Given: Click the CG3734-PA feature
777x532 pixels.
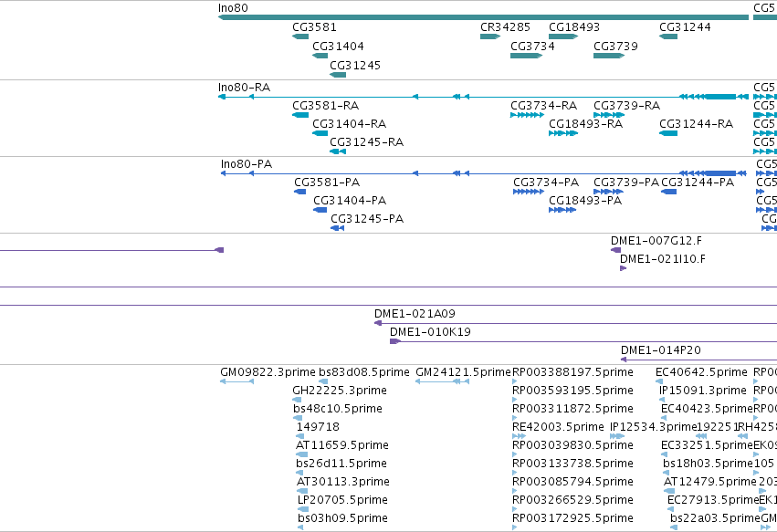Looking at the screenshot, I should click(x=529, y=192).
